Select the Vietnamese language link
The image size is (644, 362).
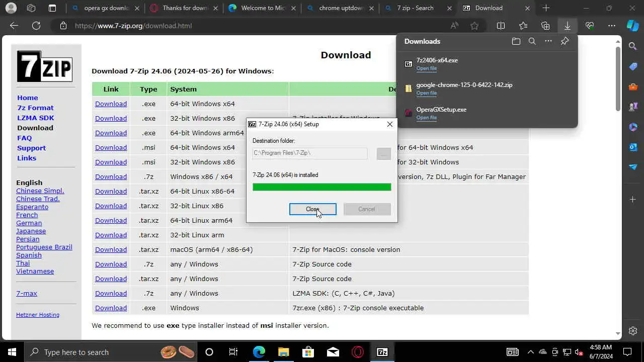[x=35, y=271]
